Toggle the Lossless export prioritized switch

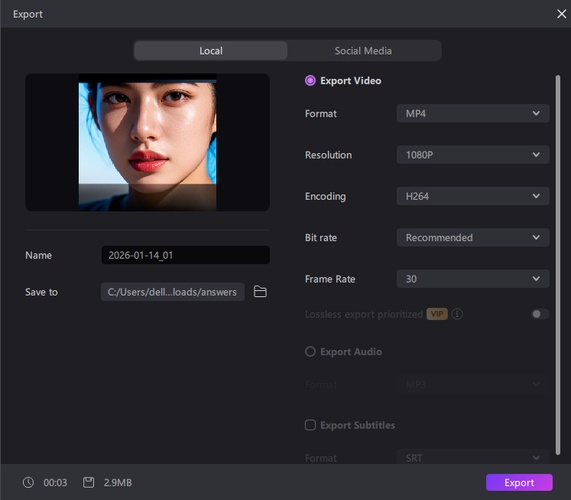[x=540, y=314]
